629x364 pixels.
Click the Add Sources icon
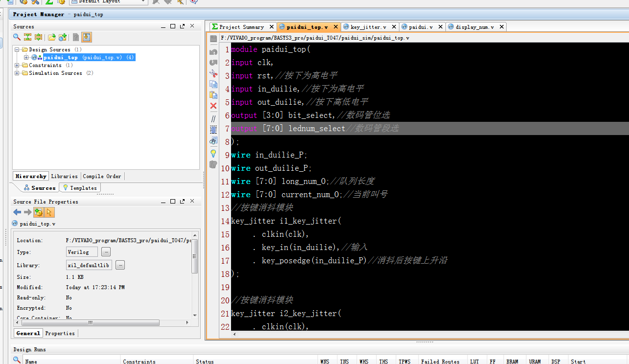point(63,37)
